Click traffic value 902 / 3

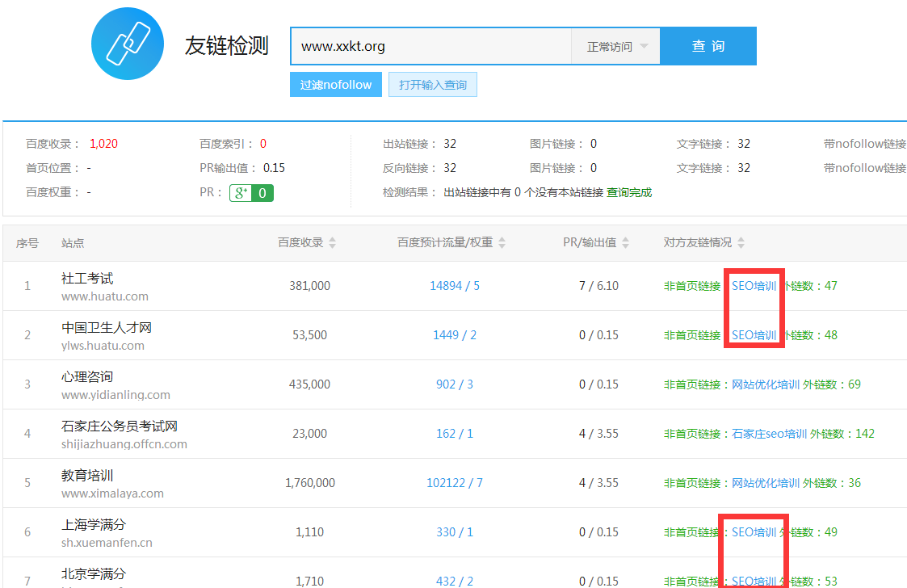[455, 384]
